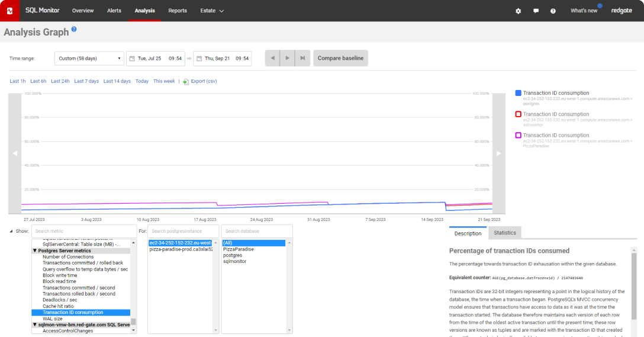This screenshot has width=644, height=337.
Task: Select the Block write time metric
Action: tap(60, 275)
